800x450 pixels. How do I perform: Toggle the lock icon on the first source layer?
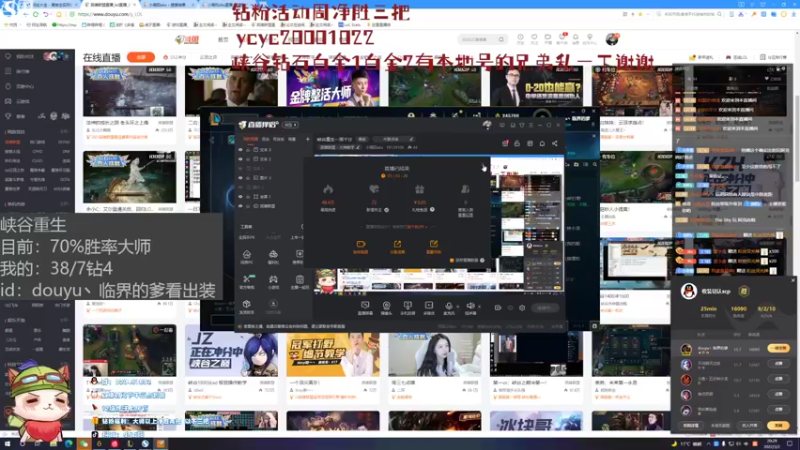pyautogui.click(x=248, y=150)
